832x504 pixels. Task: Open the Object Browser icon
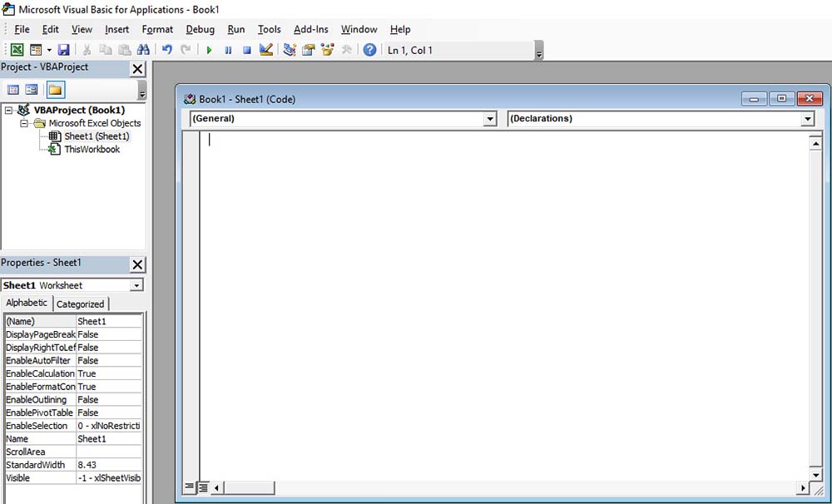327,50
